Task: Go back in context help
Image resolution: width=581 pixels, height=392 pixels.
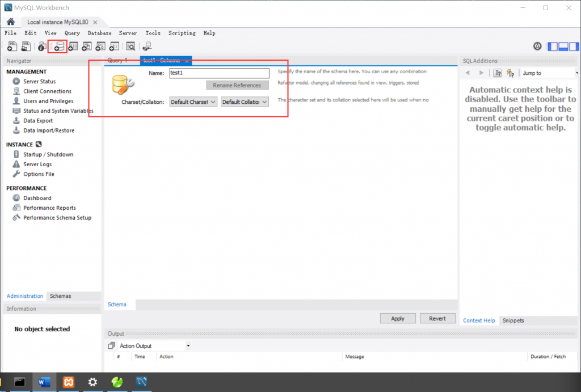Action: [x=468, y=73]
